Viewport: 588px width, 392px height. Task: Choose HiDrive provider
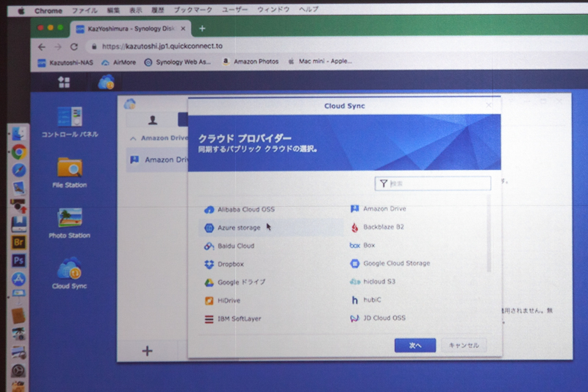[222, 301]
